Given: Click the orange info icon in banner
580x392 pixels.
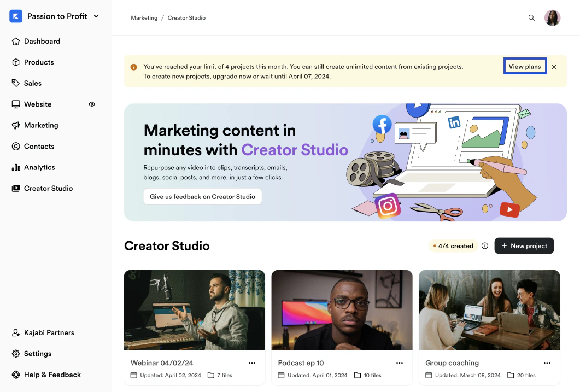Looking at the screenshot, I should (134, 67).
